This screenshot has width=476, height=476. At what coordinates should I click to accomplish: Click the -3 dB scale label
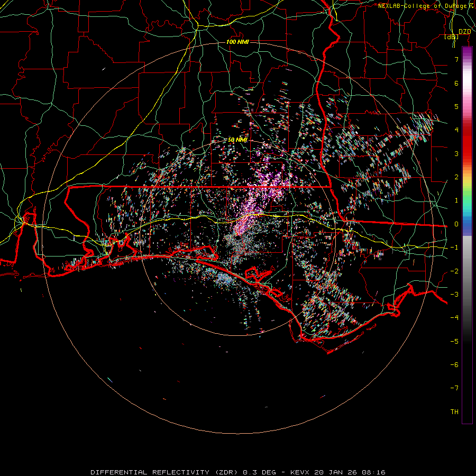(454, 295)
